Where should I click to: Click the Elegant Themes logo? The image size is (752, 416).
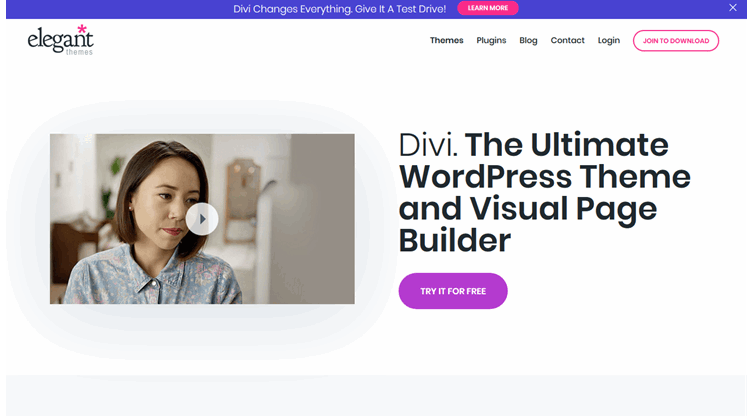pyautogui.click(x=60, y=40)
